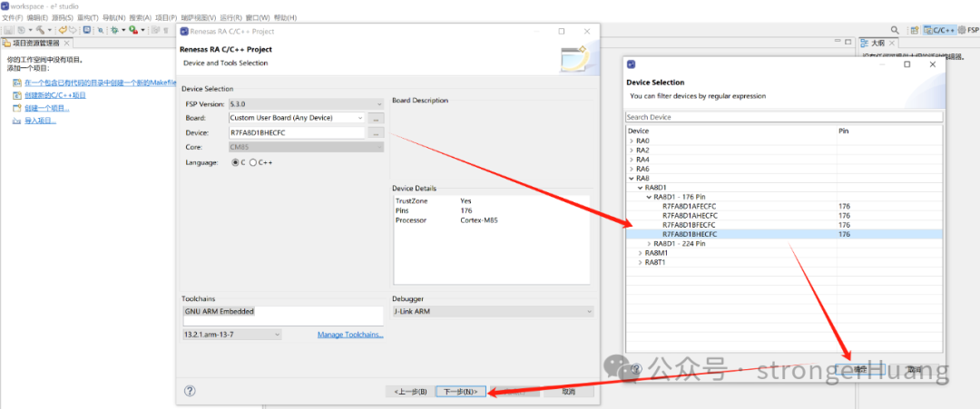Open the 项目(P) menu

(x=166, y=17)
